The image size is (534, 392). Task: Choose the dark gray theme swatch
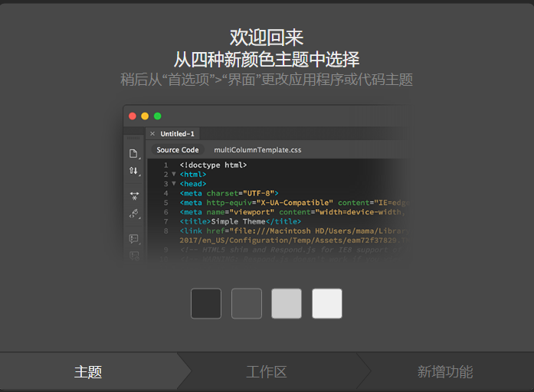point(247,303)
